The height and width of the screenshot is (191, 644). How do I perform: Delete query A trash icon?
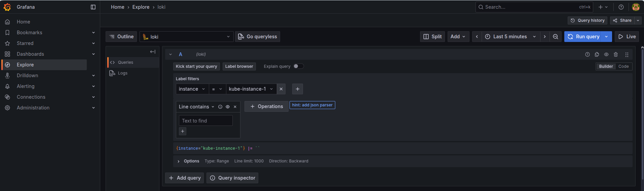tap(616, 54)
